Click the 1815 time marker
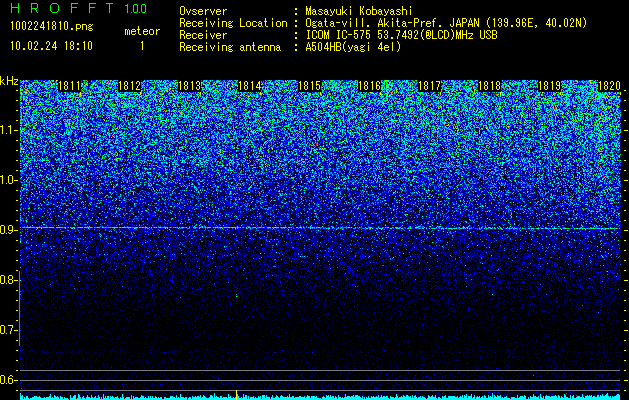 pyautogui.click(x=310, y=86)
